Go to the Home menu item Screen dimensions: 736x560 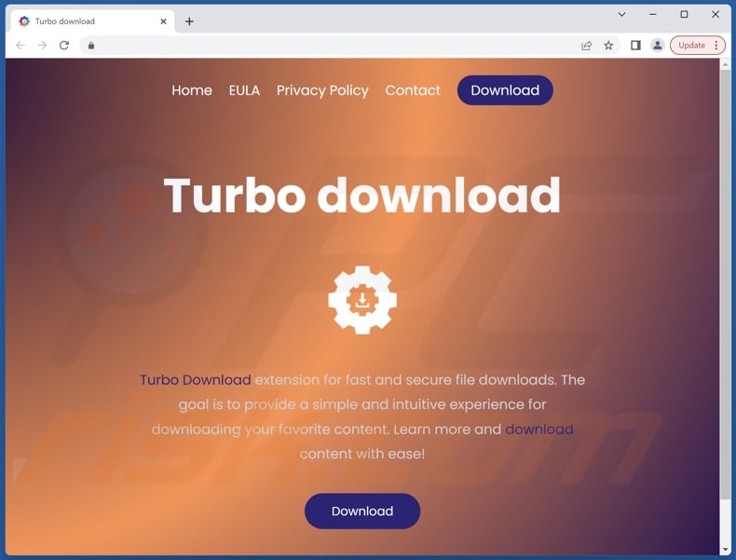(192, 90)
